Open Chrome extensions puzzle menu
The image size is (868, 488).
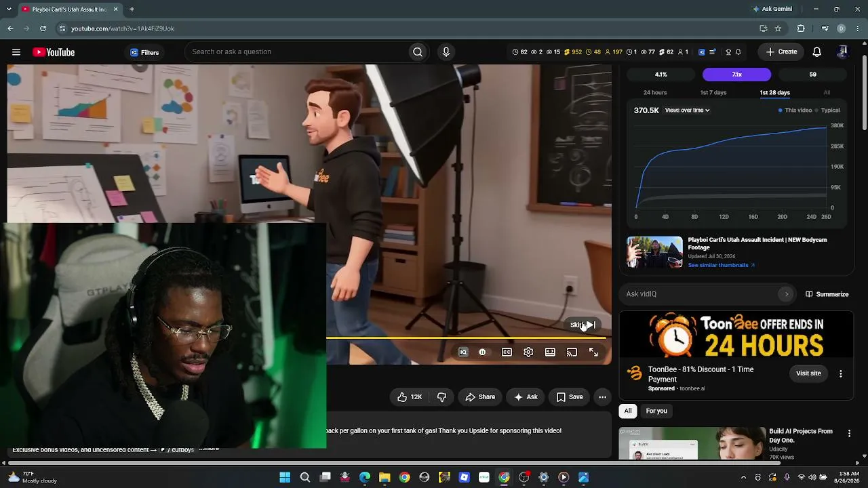pos(801,28)
